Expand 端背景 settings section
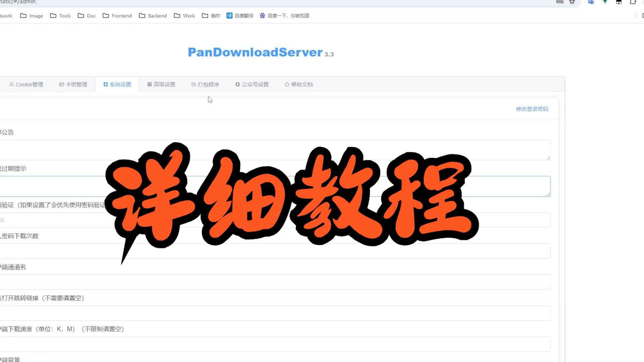The height and width of the screenshot is (362, 644). (9, 359)
